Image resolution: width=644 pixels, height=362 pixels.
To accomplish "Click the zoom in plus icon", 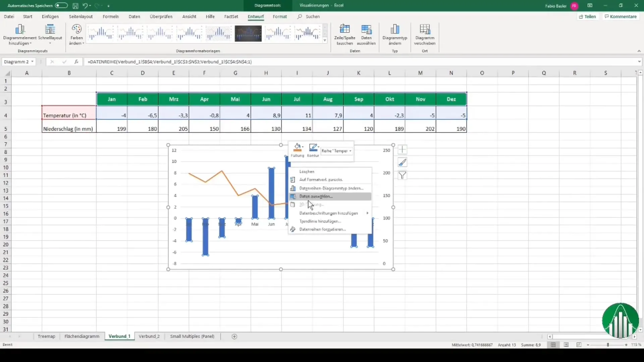I will (626, 345).
